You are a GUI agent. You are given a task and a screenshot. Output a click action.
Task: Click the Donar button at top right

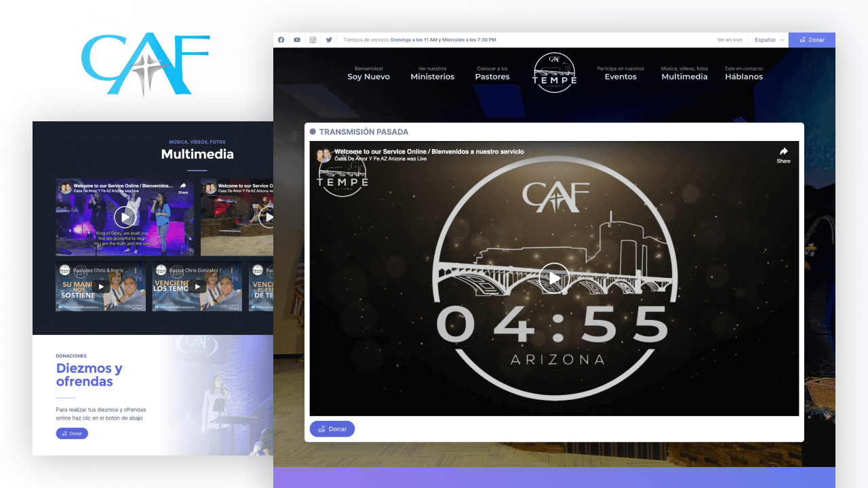pos(811,39)
